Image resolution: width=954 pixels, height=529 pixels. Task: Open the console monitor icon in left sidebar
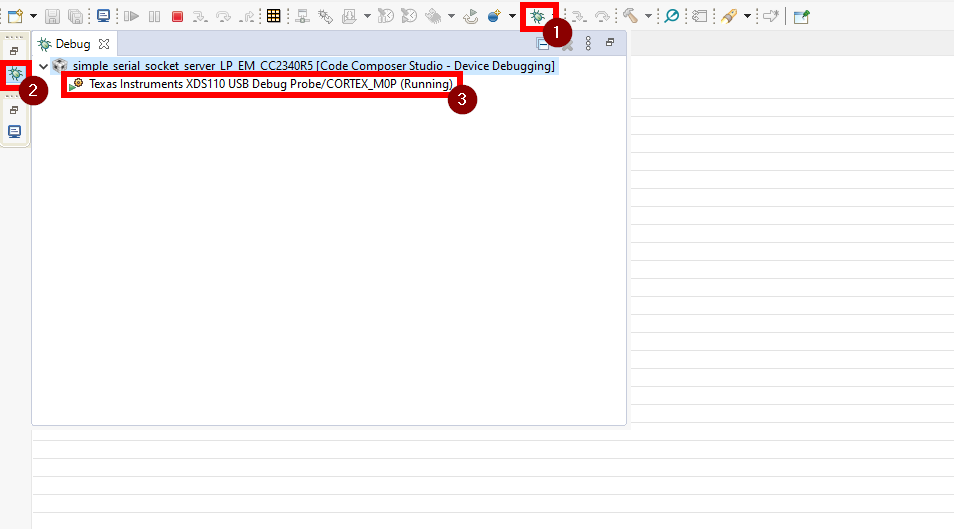pyautogui.click(x=15, y=131)
